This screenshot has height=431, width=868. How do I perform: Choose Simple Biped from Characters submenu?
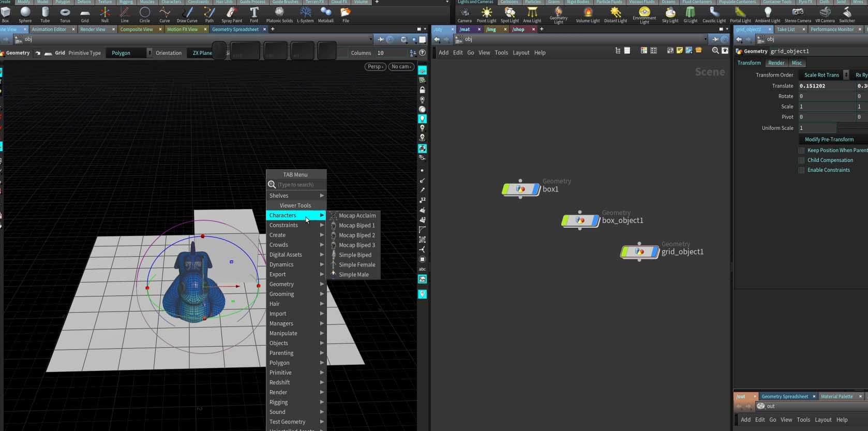pyautogui.click(x=355, y=255)
